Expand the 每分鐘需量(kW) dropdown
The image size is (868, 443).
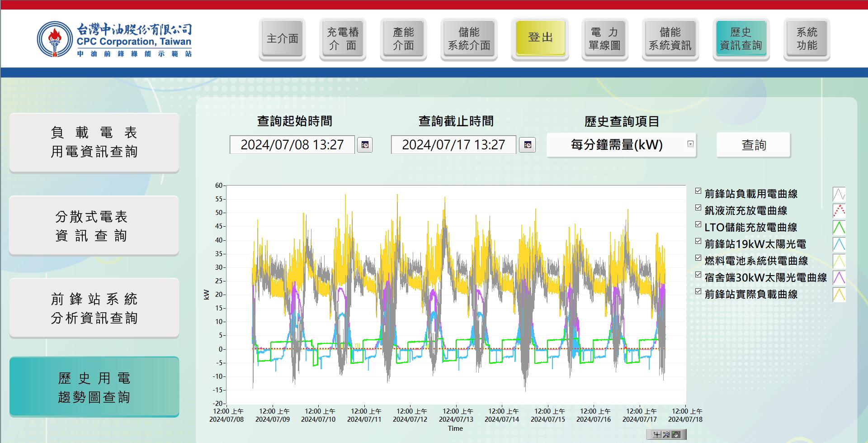pos(617,145)
